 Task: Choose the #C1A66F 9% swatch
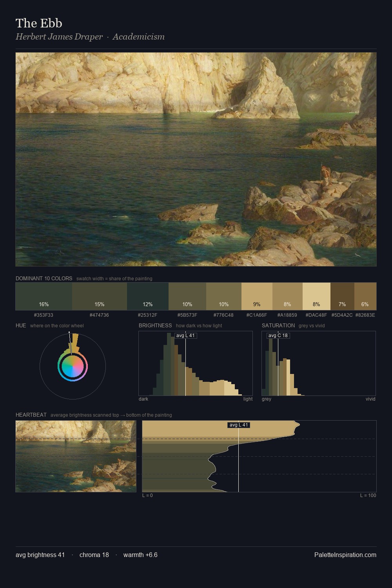[x=257, y=296]
